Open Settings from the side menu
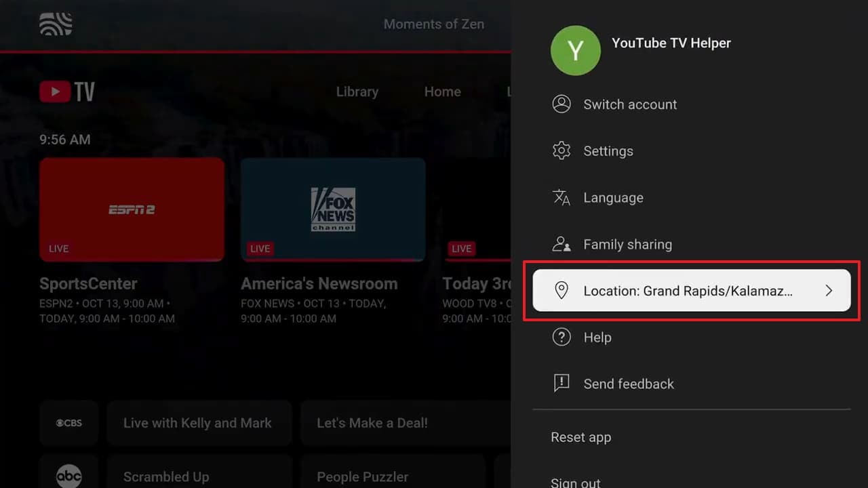 point(692,150)
